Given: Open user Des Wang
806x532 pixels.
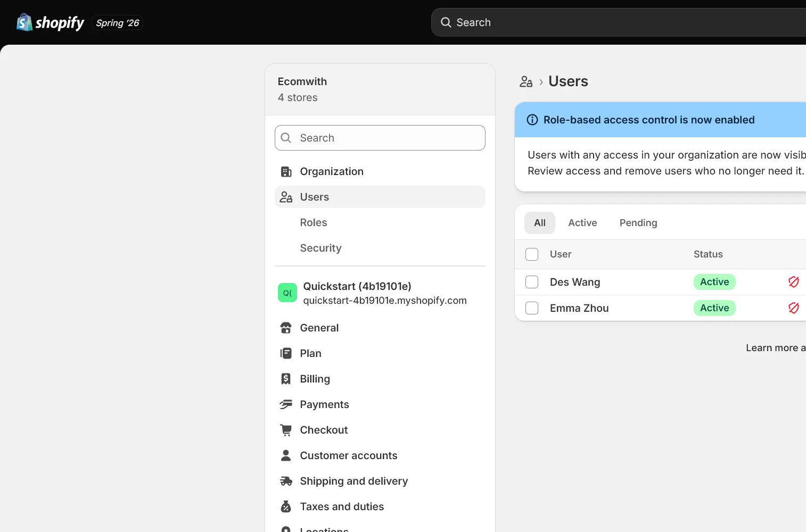Looking at the screenshot, I should click(575, 282).
